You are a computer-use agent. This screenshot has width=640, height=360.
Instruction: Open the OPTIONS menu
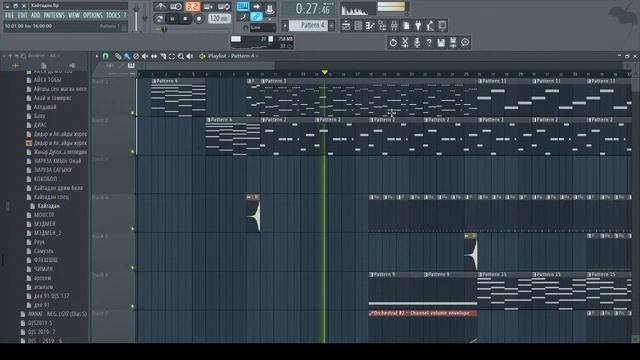click(93, 15)
